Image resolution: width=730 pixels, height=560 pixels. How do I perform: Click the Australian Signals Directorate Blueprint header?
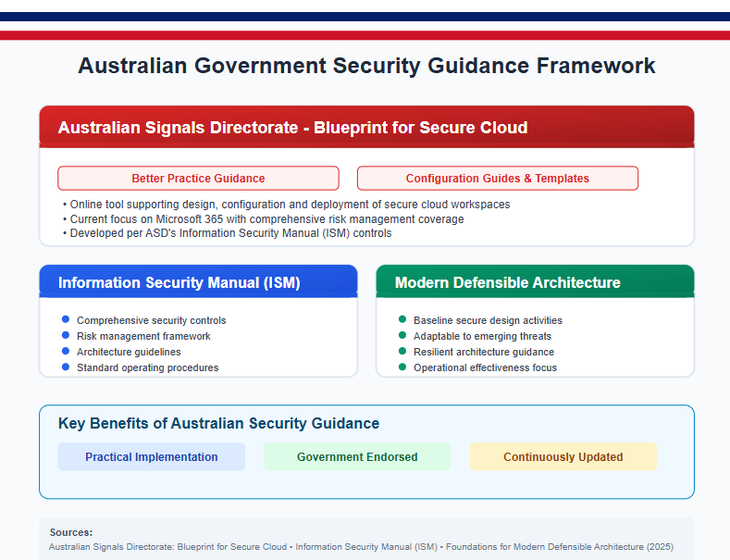click(367, 127)
